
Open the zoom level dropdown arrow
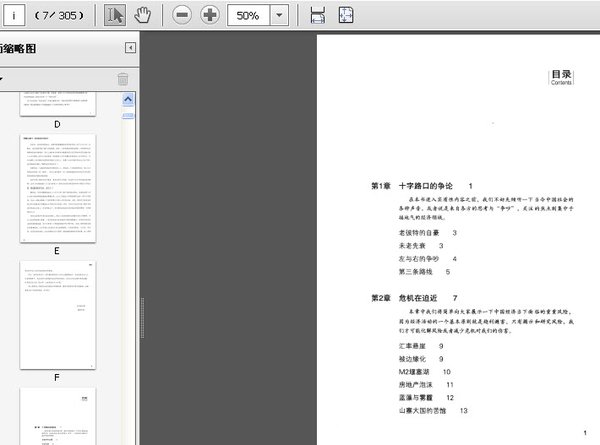tap(279, 16)
